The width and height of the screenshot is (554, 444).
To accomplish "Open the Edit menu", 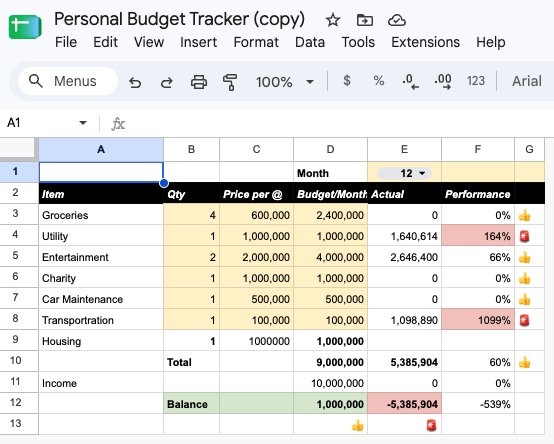I will (x=105, y=42).
